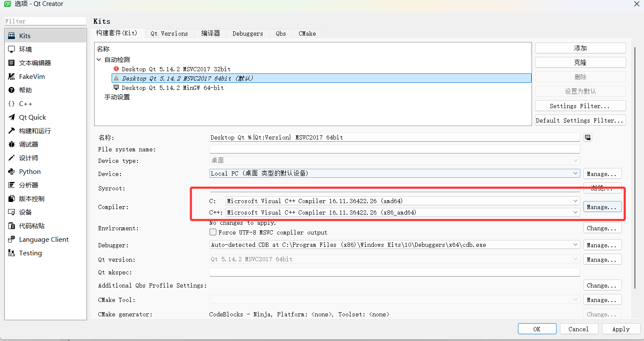Select the MSVC2017 64bit default kit with warning icon
The height and width of the screenshot is (341, 644).
tap(321, 78)
